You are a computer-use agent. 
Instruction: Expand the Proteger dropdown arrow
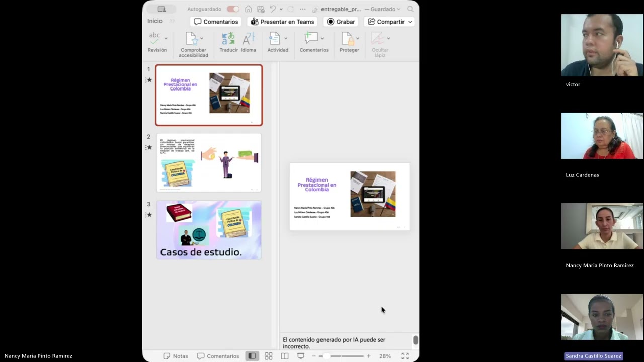(358, 38)
